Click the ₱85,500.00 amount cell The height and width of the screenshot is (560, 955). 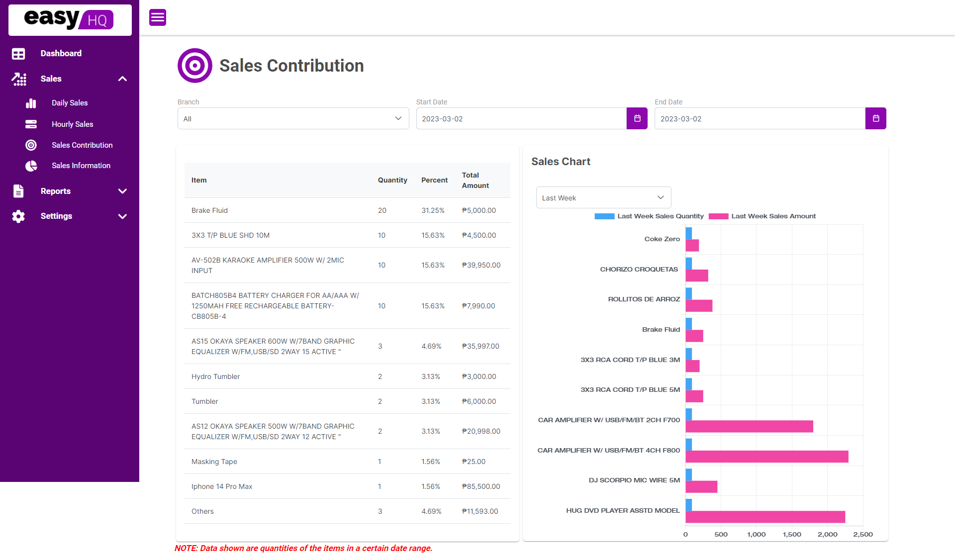(x=481, y=486)
